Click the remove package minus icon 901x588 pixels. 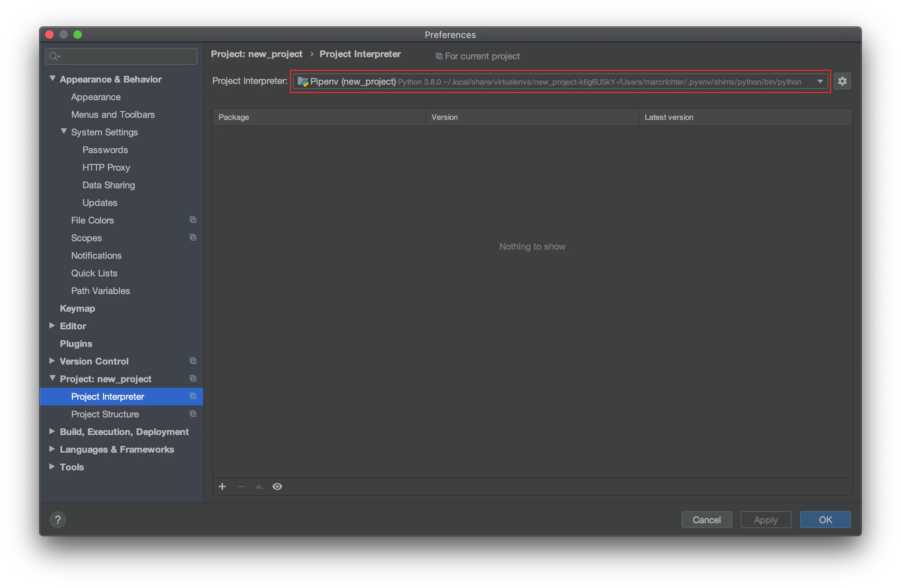tap(240, 486)
